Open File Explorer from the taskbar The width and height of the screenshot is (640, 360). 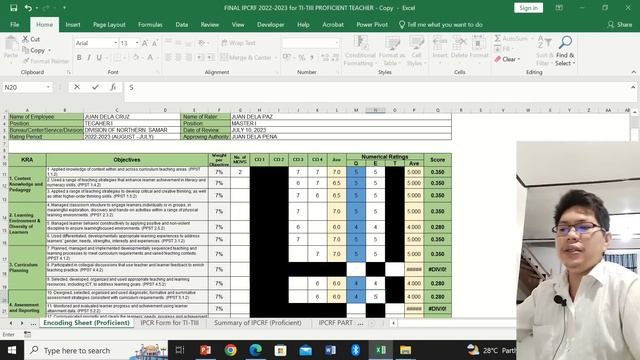(x=405, y=350)
